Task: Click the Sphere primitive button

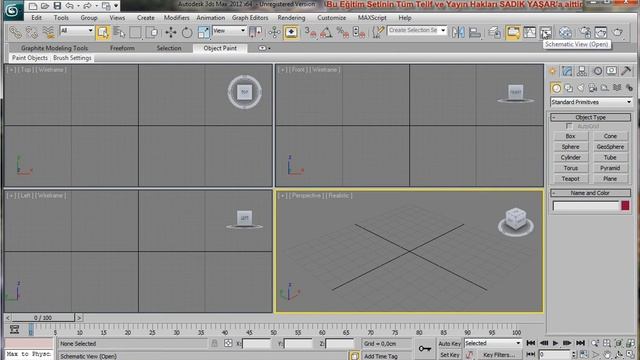Action: click(570, 147)
